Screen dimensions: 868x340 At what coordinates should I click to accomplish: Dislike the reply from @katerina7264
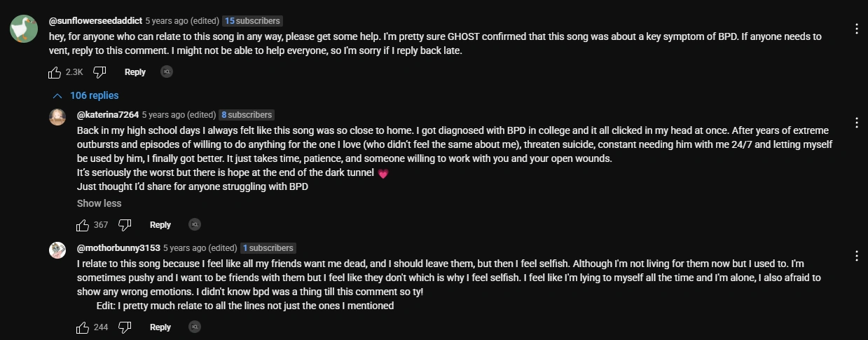[x=125, y=224]
